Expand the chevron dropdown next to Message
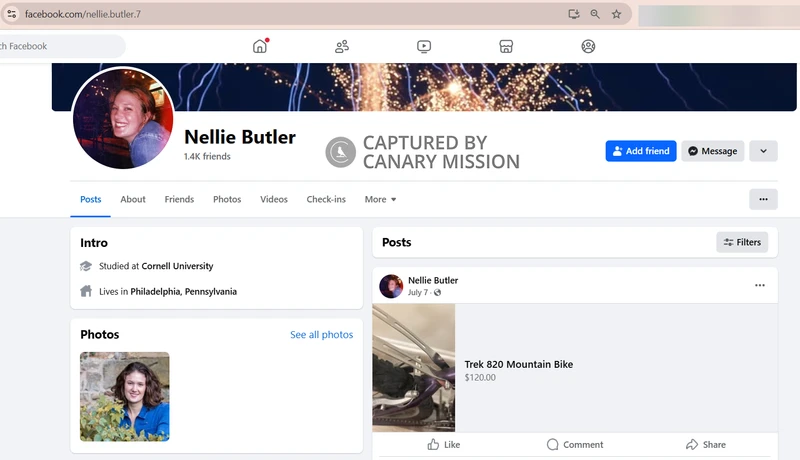Screen dimensions: 800x460 click(x=763, y=151)
